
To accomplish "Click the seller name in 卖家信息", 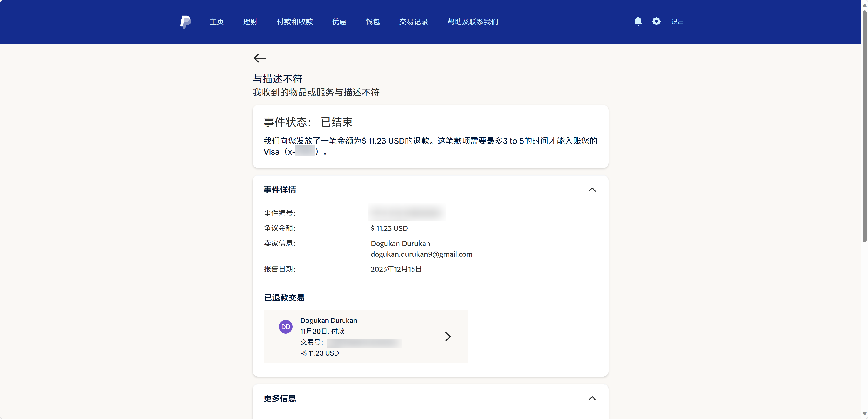I will click(x=400, y=243).
